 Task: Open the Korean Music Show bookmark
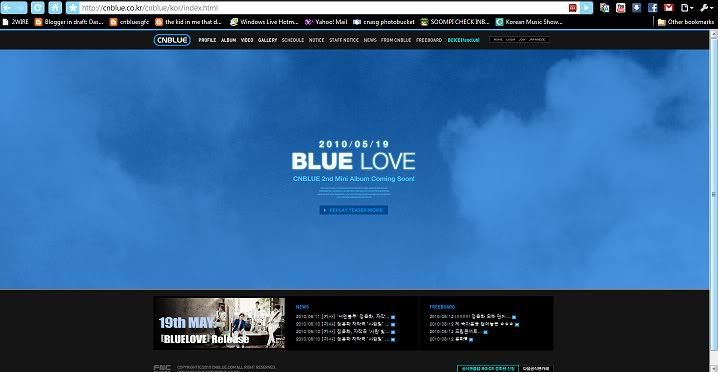click(x=529, y=22)
